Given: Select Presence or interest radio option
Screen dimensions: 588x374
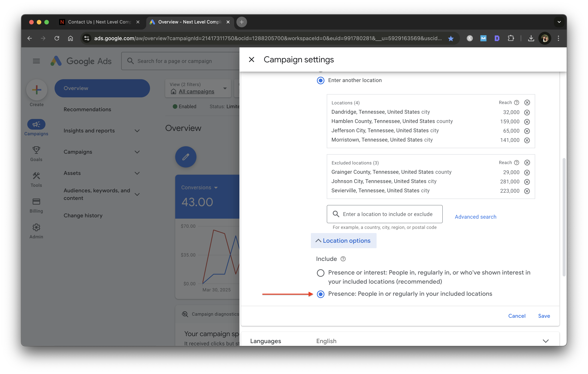Looking at the screenshot, I should (x=320, y=273).
